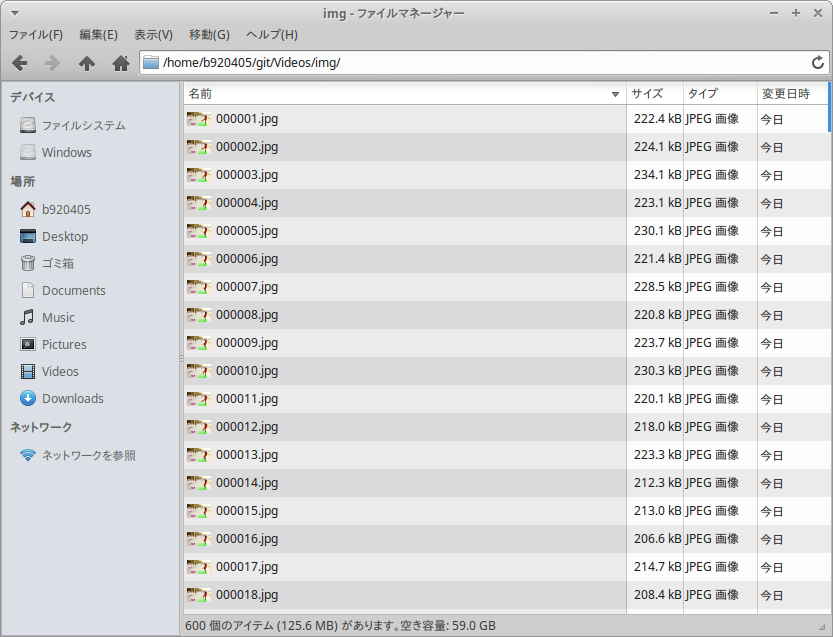Viewport: 833px width, 637px height.
Task: Select file 000015.jpg
Action: (x=405, y=511)
